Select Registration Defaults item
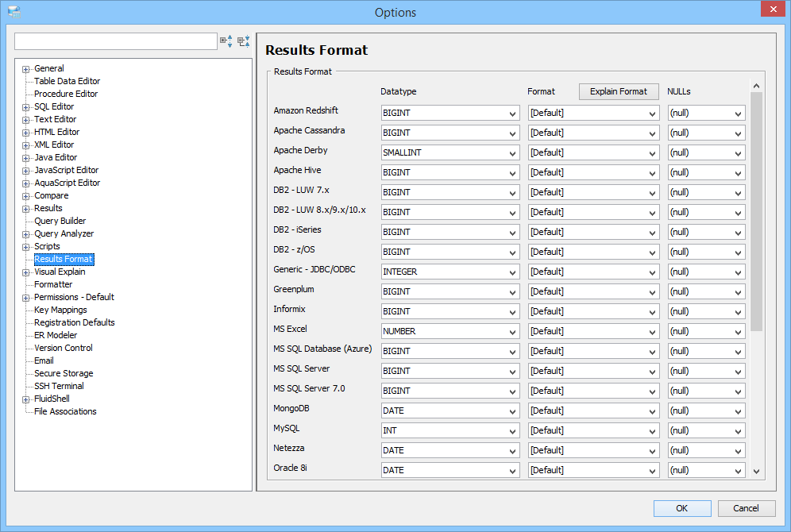Screen dimensions: 791x532 75,322
